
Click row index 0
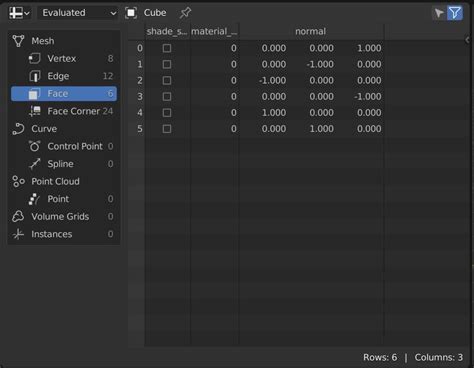[x=140, y=48]
